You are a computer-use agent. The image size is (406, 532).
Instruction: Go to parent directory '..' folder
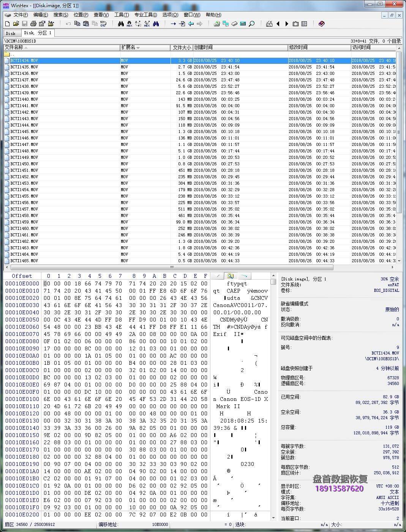point(10,54)
